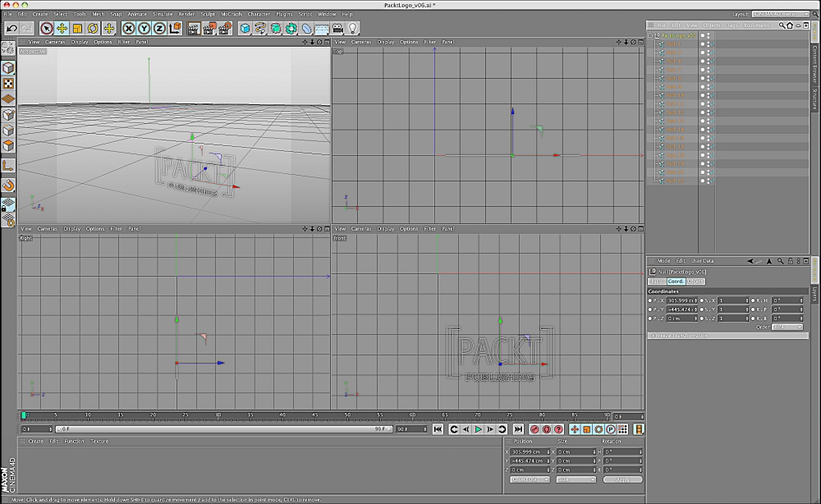
Task: Select the Move tool in top toolbar
Action: (62, 28)
